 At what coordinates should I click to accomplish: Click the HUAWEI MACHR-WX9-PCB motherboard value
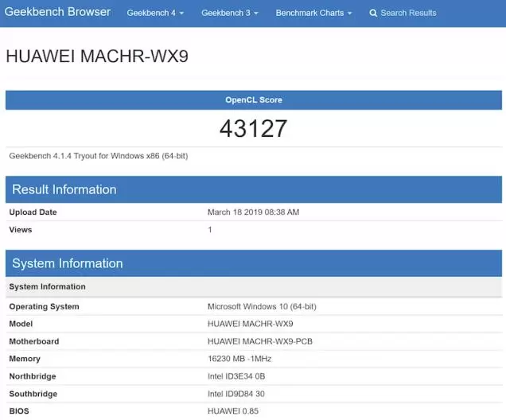pyautogui.click(x=259, y=342)
